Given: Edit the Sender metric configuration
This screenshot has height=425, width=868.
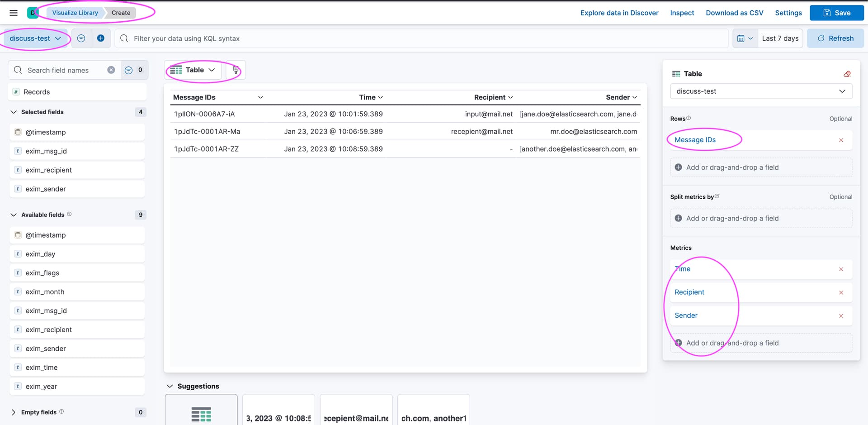Looking at the screenshot, I should [x=686, y=315].
